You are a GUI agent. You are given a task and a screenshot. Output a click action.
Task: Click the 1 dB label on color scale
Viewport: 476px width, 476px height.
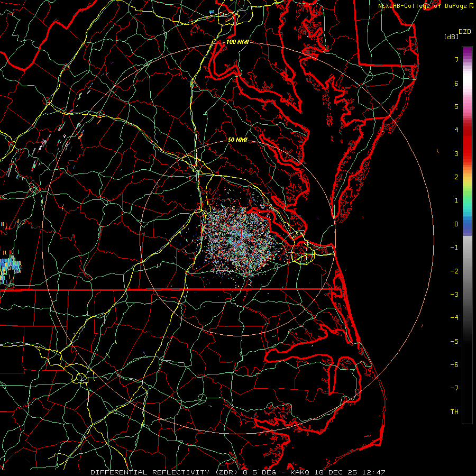point(456,200)
